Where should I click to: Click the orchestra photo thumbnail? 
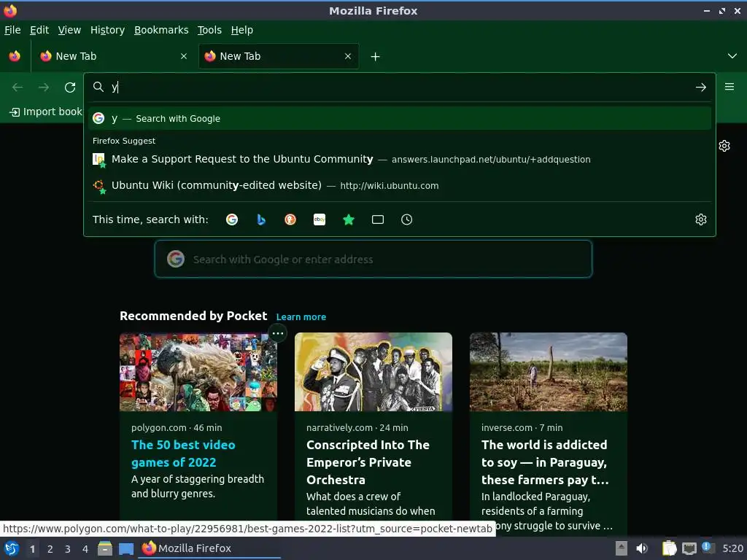[x=373, y=372]
